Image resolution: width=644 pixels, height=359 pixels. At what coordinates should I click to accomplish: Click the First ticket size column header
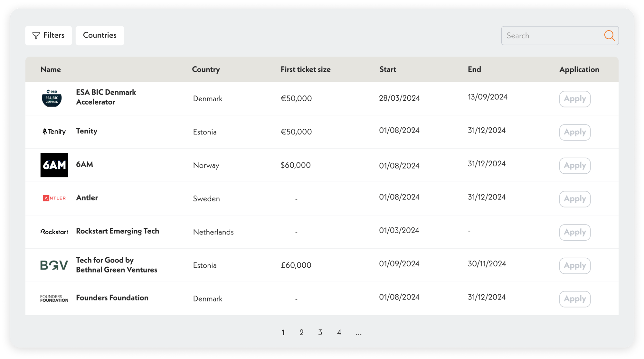305,69
